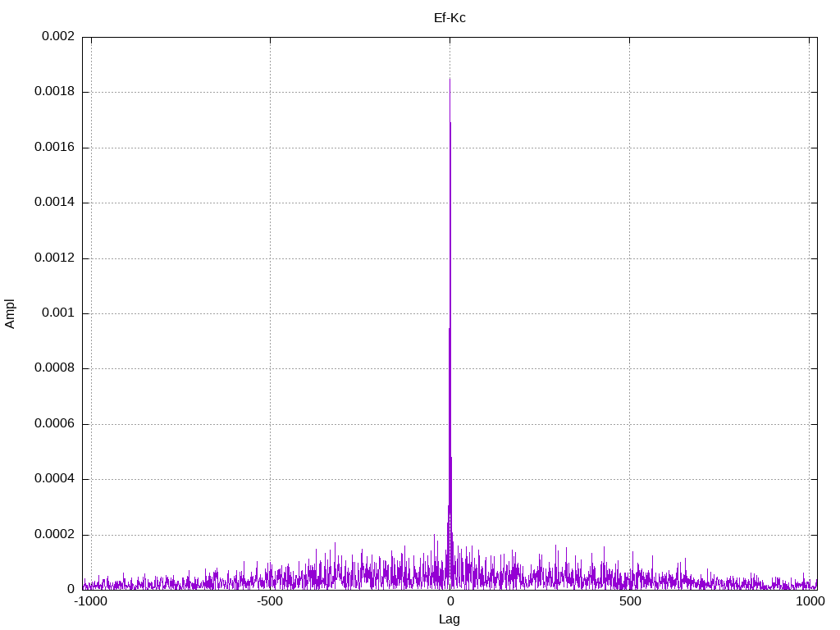Select the -500 x-axis tick label
840x630 pixels.
pyautogui.click(x=270, y=601)
